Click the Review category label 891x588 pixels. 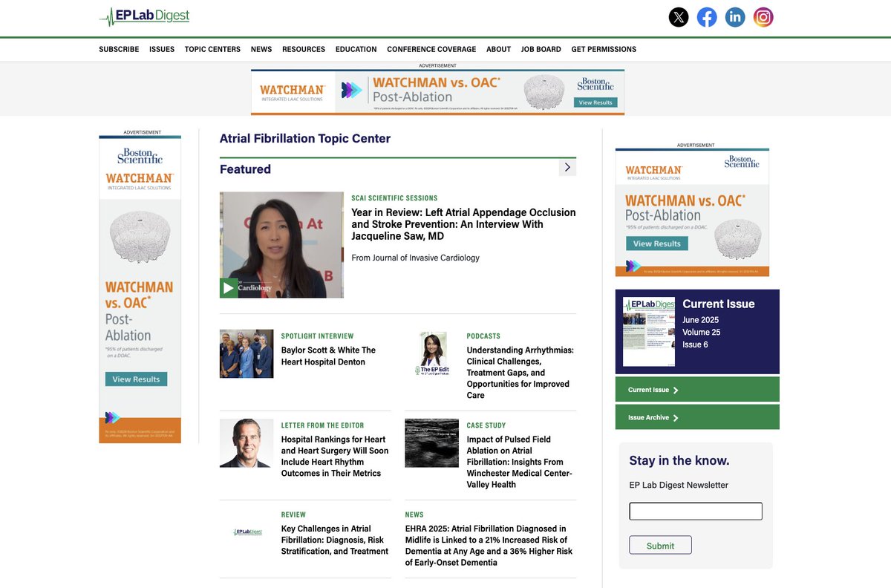(293, 514)
